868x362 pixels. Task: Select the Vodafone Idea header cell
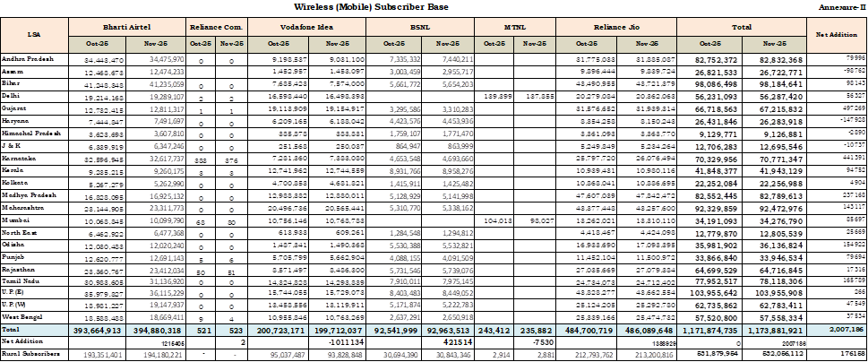coord(305,28)
